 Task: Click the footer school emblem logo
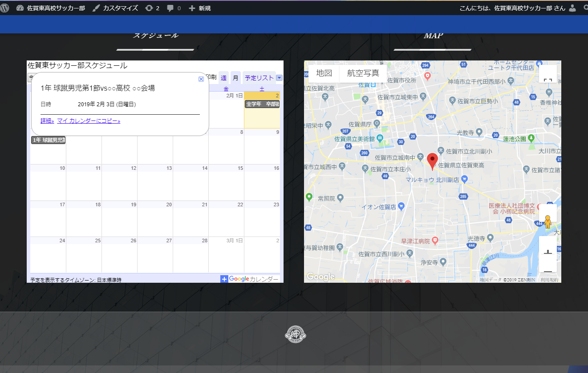(x=296, y=334)
